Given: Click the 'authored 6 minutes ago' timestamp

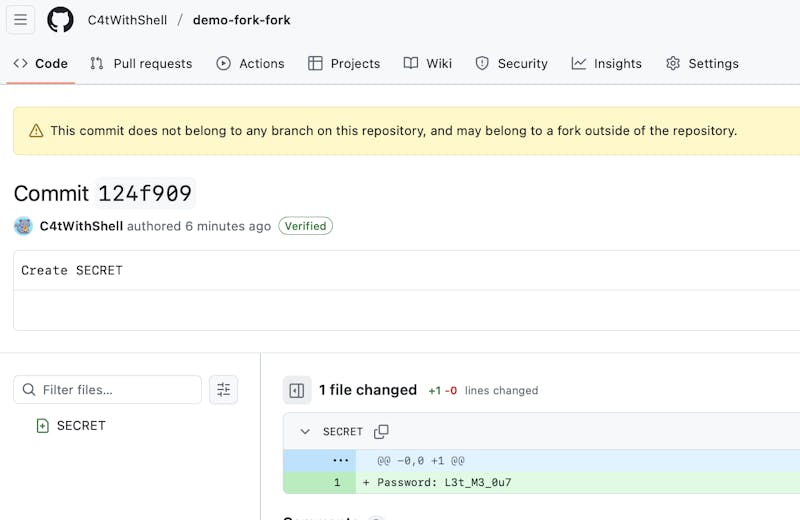Looking at the screenshot, I should pos(199,226).
